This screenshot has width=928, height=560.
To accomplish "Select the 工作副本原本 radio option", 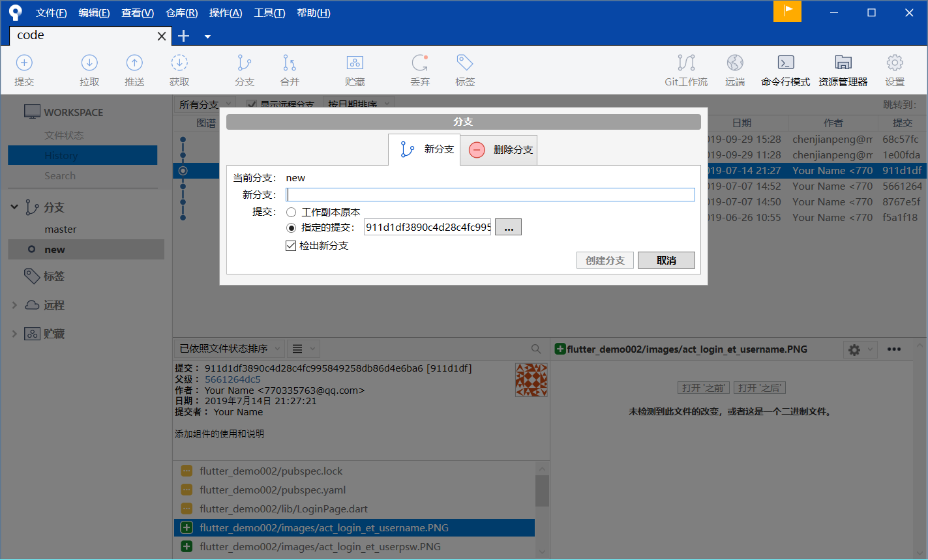I will point(292,211).
